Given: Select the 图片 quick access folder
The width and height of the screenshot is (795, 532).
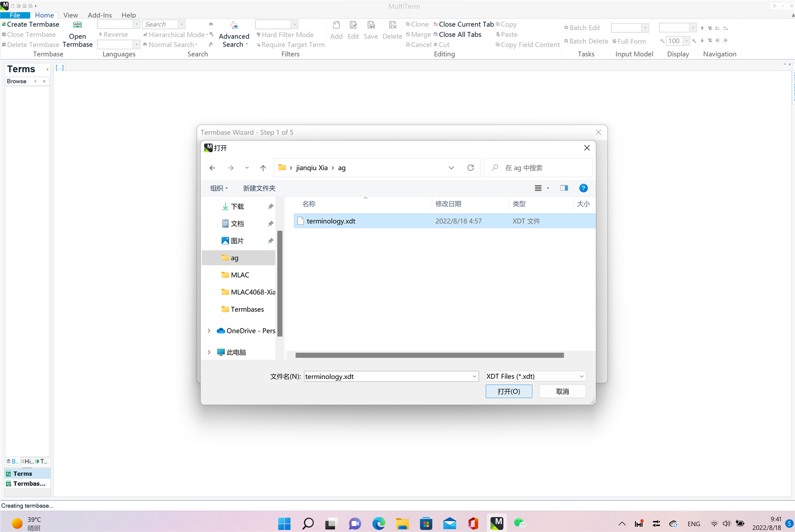Looking at the screenshot, I should (239, 241).
